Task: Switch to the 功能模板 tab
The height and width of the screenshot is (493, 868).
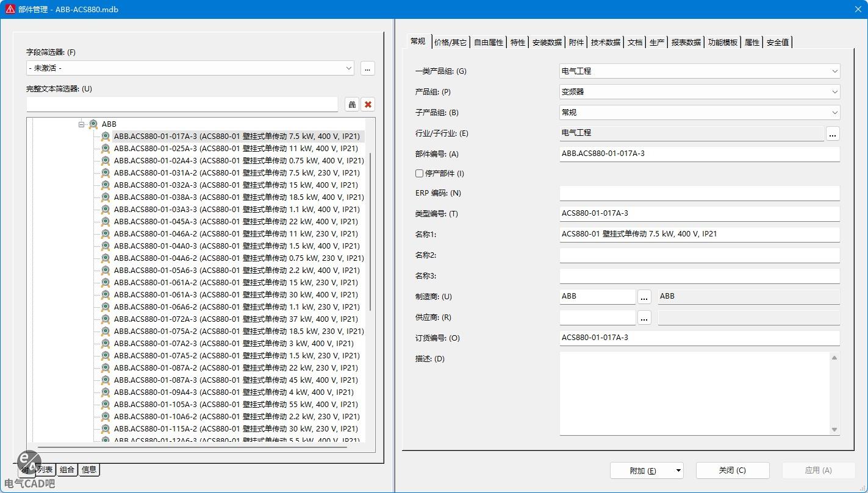Action: [723, 42]
